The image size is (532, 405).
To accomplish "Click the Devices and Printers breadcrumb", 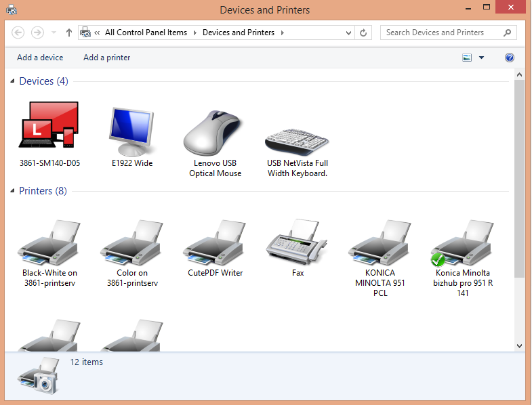I will click(x=239, y=33).
